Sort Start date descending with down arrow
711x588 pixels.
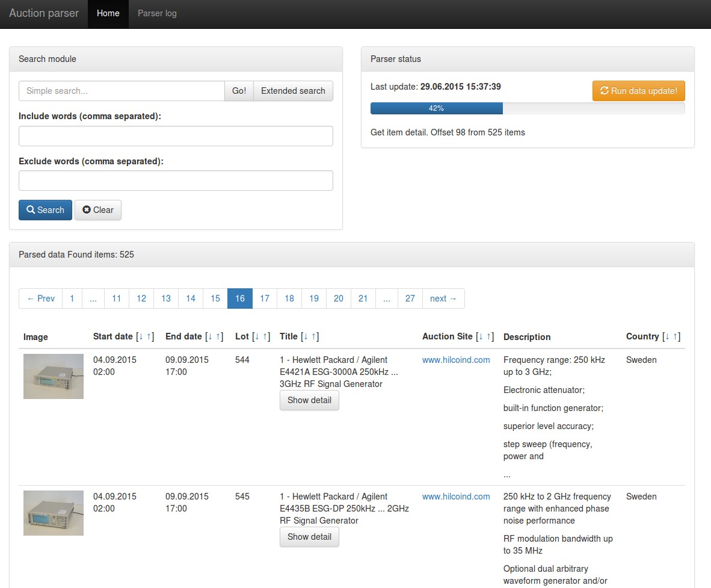coord(141,336)
